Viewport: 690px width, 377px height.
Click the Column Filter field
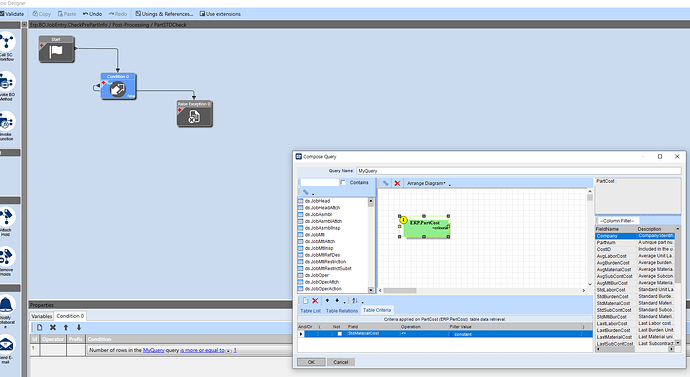(618, 220)
